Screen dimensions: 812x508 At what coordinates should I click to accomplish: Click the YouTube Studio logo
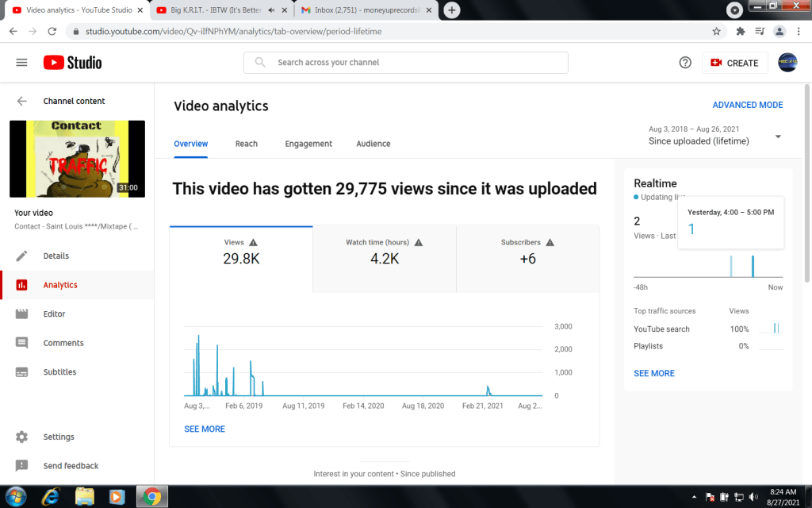tap(72, 63)
